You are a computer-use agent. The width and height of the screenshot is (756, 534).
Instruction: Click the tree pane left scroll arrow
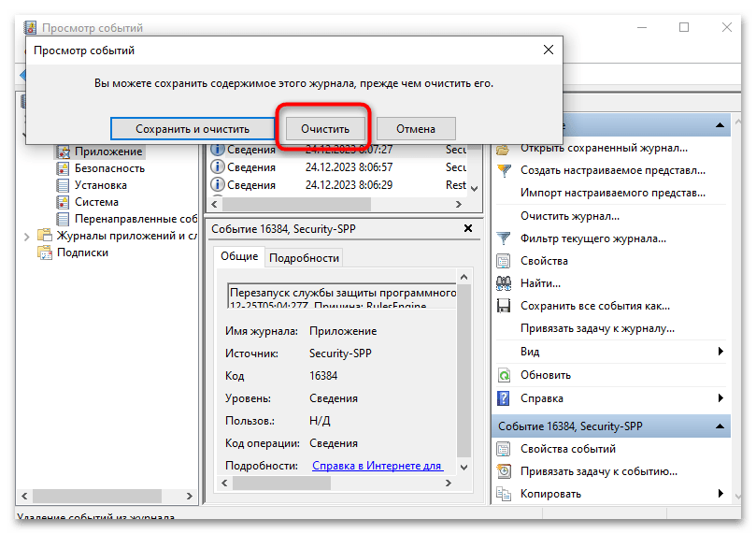[24, 496]
